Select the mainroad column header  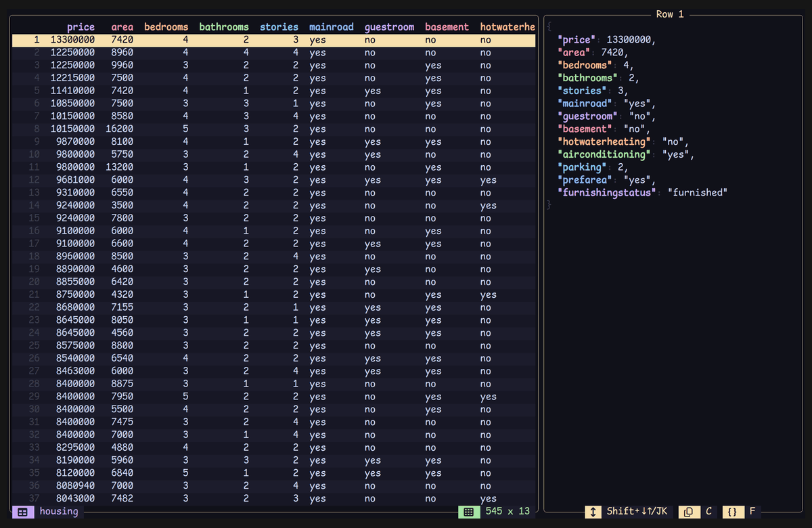point(332,27)
